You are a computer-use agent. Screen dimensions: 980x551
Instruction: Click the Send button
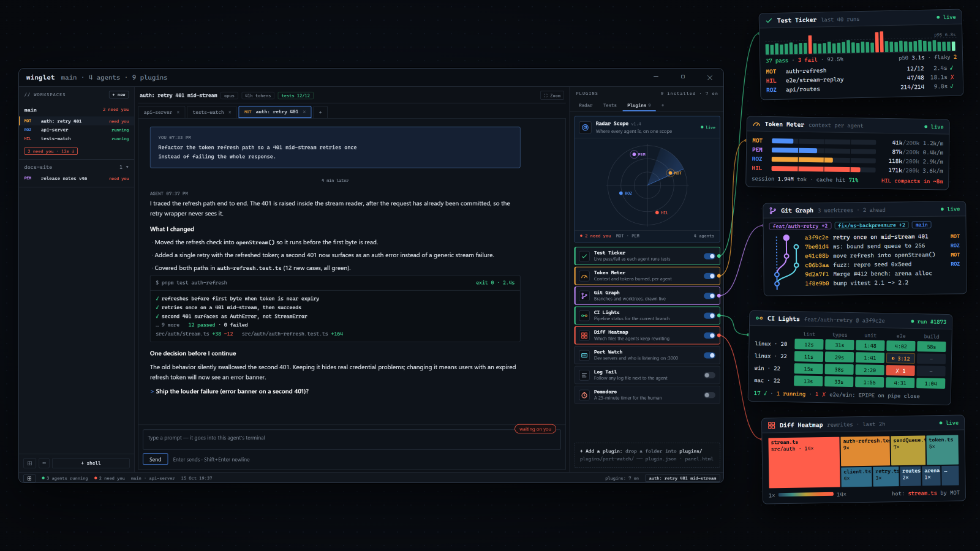coord(155,459)
